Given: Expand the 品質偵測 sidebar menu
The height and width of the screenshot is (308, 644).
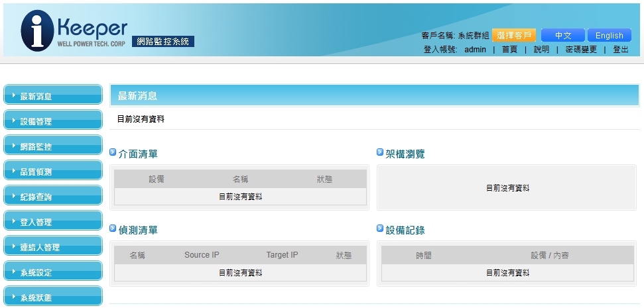Looking at the screenshot, I should pos(53,172).
